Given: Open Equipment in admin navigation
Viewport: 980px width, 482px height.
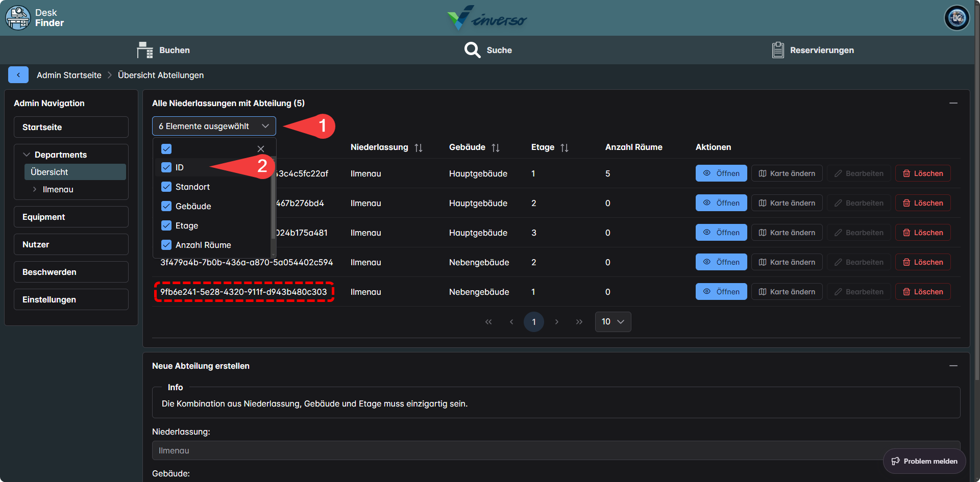Looking at the screenshot, I should click(71, 217).
